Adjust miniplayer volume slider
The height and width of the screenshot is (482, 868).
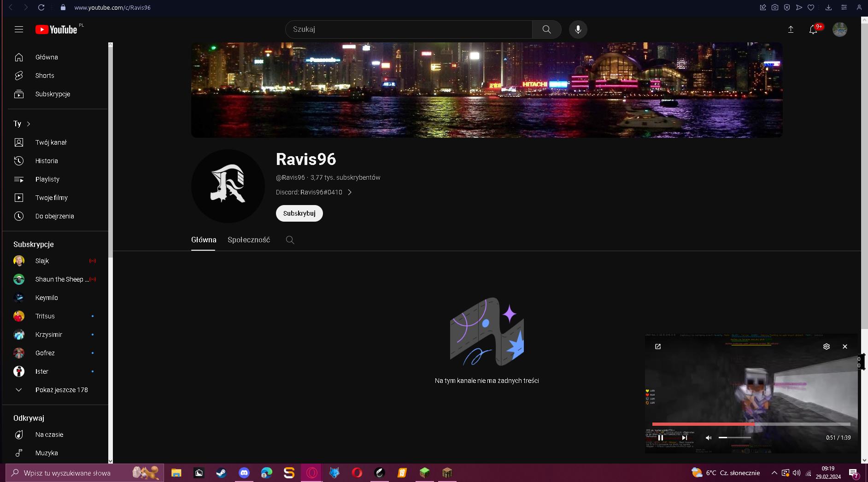point(735,437)
